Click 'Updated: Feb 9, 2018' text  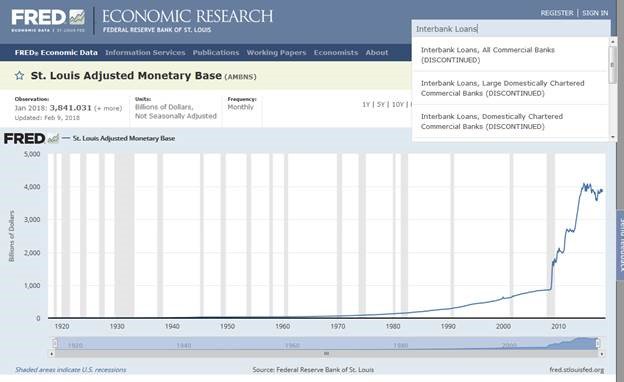47,118
